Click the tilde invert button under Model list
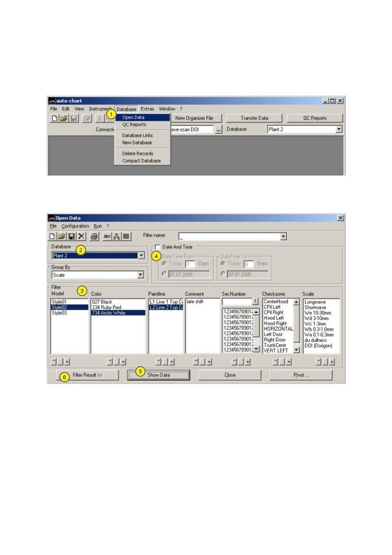 click(54, 361)
